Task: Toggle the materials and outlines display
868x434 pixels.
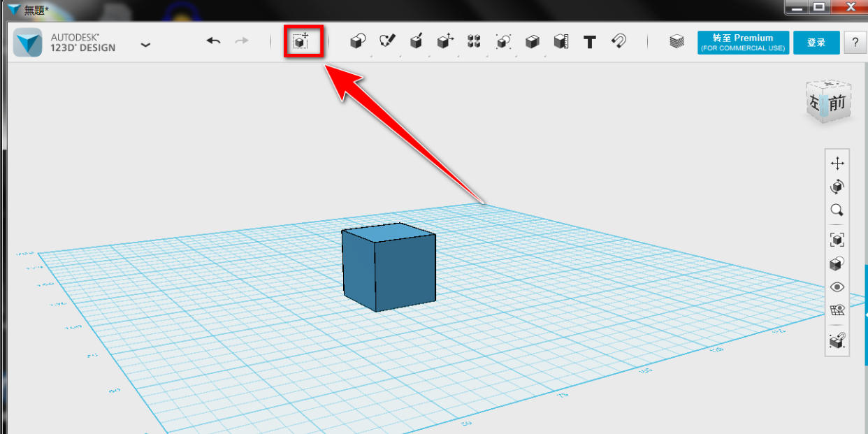Action: 837,263
